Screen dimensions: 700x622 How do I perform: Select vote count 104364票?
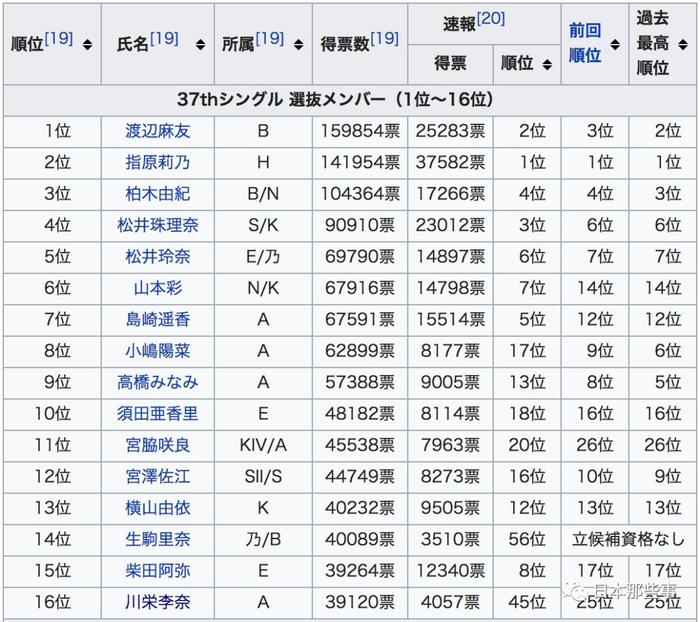[x=360, y=194]
